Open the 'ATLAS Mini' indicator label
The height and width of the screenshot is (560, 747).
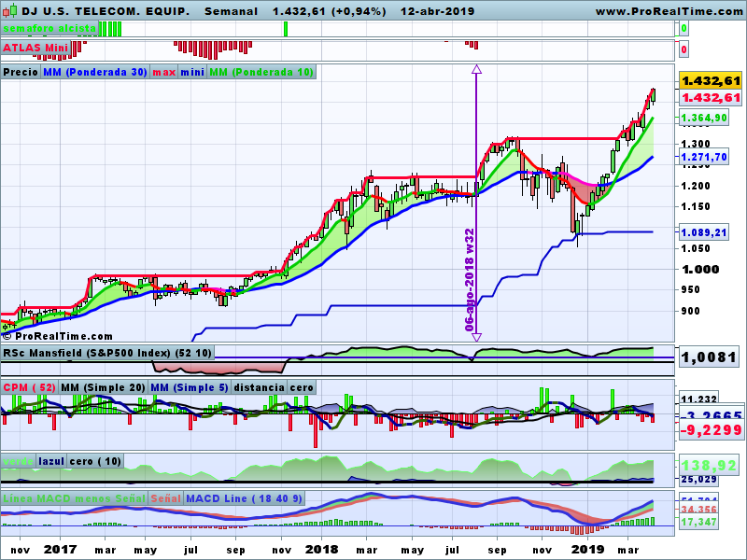click(x=35, y=49)
